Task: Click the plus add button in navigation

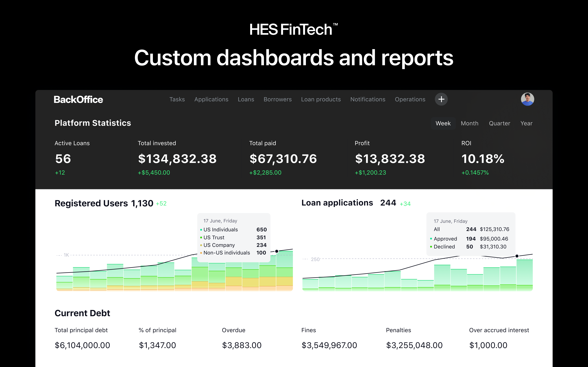Action: pyautogui.click(x=441, y=99)
